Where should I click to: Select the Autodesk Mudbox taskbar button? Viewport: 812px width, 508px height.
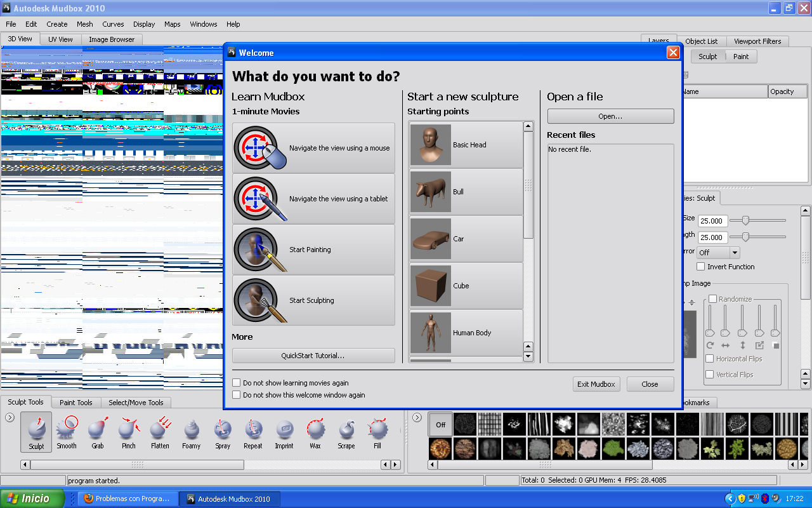pyautogui.click(x=229, y=498)
